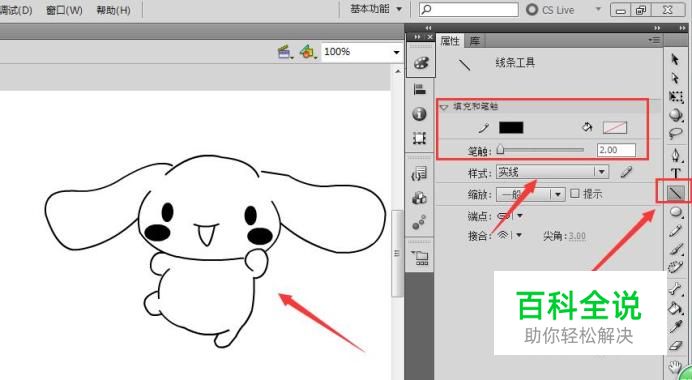Select the Selection (black arrow) tool
The height and width of the screenshot is (380, 692).
pyautogui.click(x=675, y=59)
